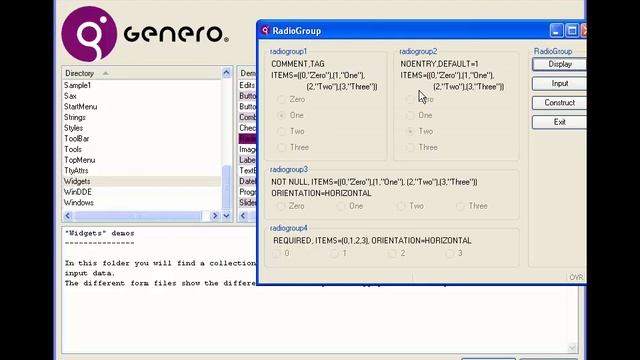The width and height of the screenshot is (640, 360).
Task: Click the Input button
Action: point(559,84)
